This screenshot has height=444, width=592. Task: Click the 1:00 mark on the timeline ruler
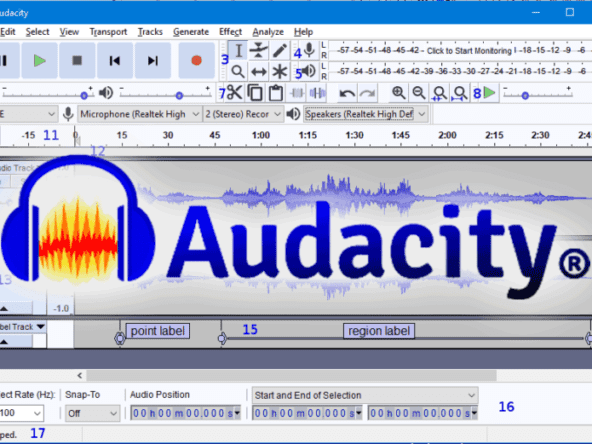[x=261, y=135]
